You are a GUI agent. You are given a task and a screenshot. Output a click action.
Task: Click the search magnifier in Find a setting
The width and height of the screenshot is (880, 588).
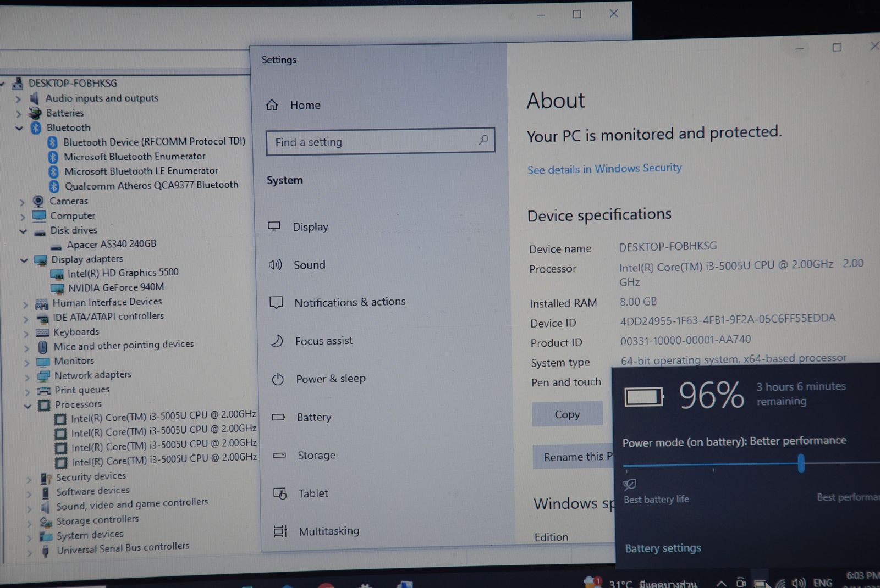pyautogui.click(x=483, y=140)
